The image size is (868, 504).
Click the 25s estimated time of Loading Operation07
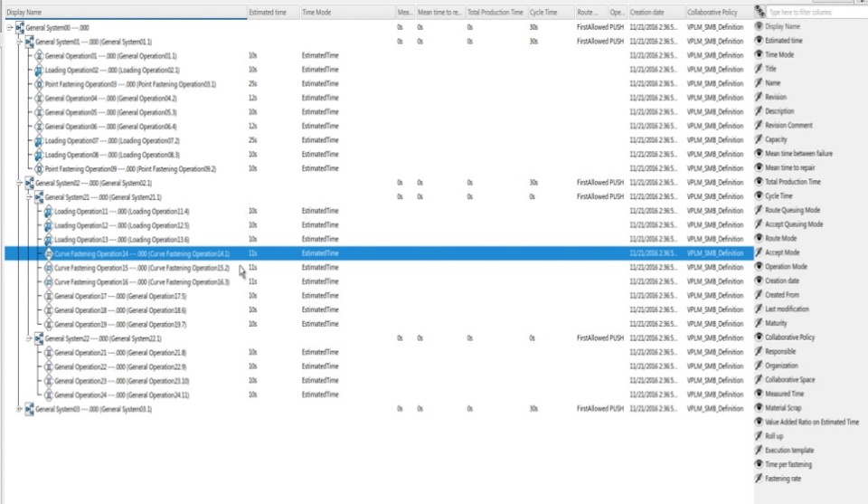click(253, 140)
